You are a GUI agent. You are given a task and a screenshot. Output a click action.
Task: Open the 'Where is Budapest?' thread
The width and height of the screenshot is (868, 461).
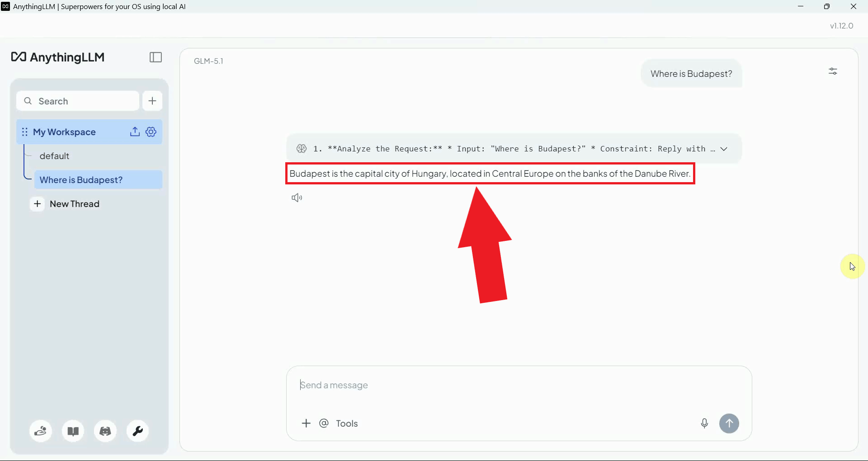pos(81,180)
